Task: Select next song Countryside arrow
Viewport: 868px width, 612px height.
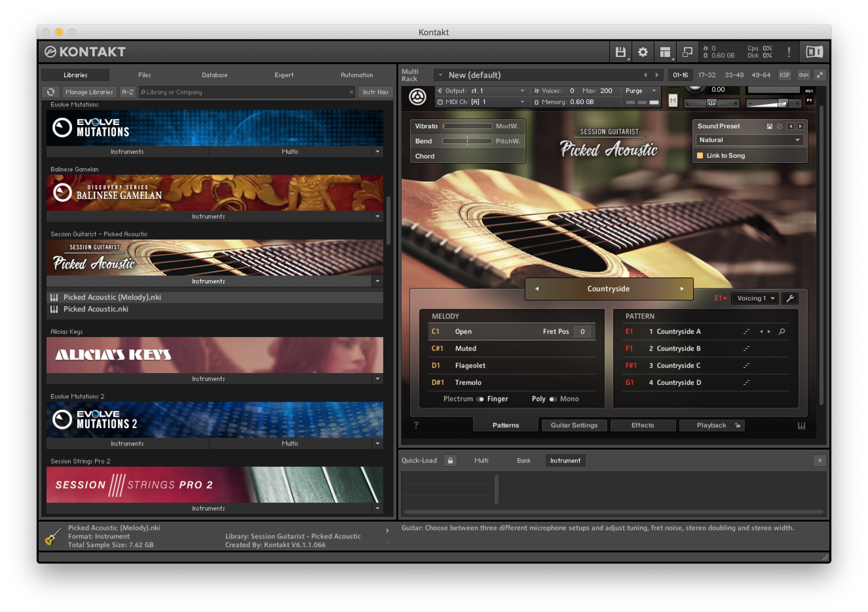Action: coord(682,289)
